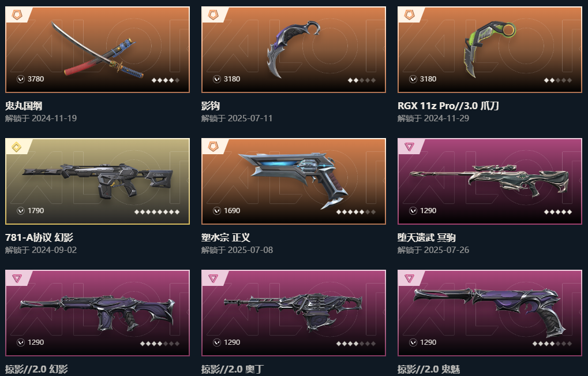Select the 堕天遗武 冥驹 sniper rifle image

pyautogui.click(x=490, y=181)
